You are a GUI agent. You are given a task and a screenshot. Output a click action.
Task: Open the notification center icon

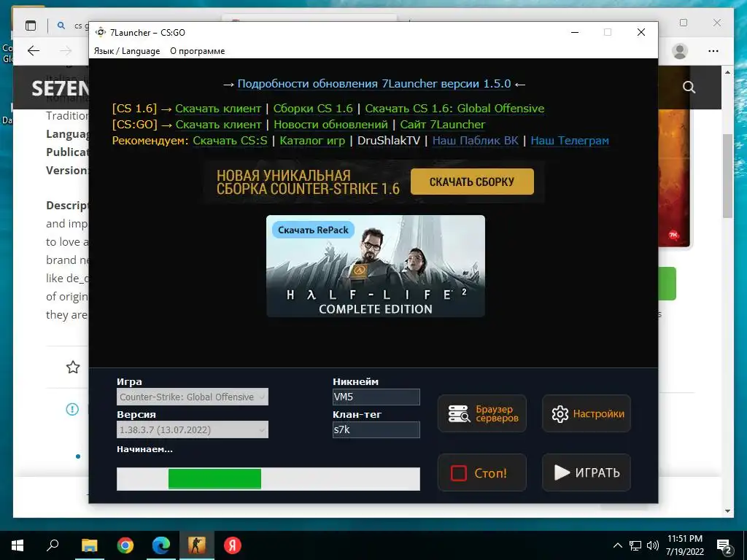(x=724, y=545)
